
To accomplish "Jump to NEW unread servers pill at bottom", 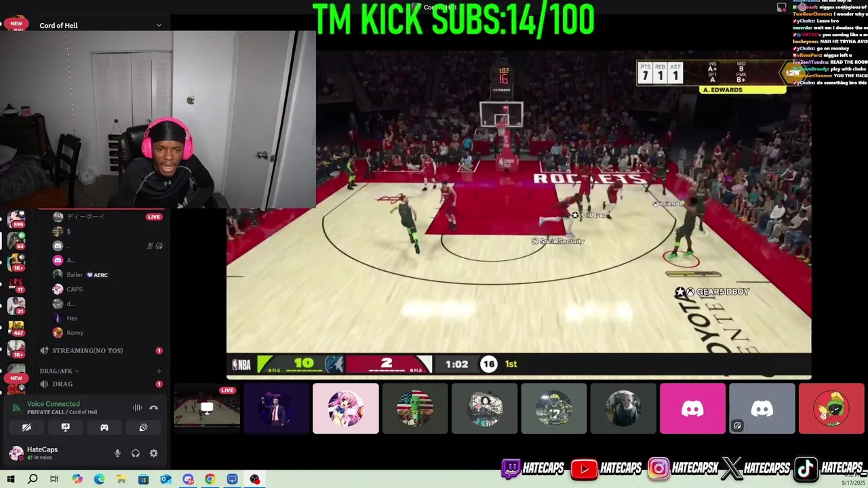I will (x=16, y=378).
